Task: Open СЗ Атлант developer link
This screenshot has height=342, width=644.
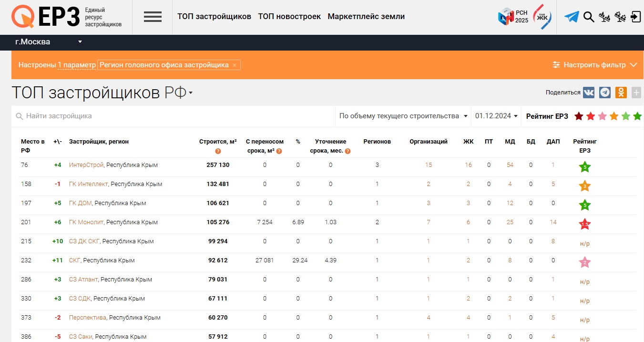Action: point(83,280)
